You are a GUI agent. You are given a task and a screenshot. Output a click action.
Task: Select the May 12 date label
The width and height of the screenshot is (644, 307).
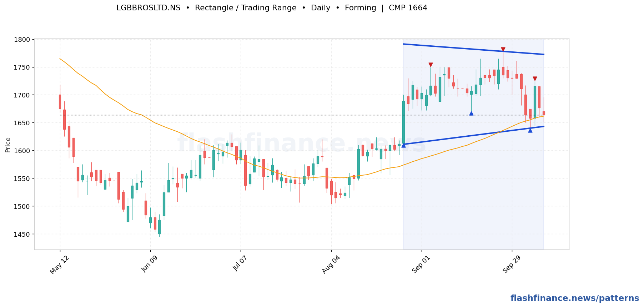59,265
